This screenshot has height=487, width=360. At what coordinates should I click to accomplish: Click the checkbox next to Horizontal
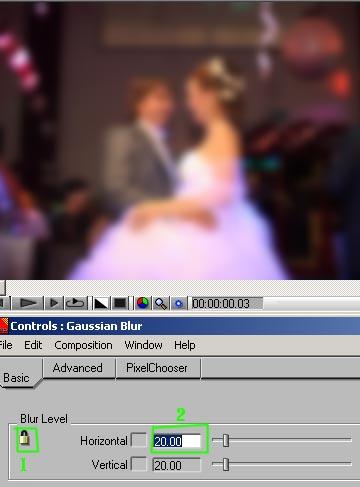click(139, 440)
